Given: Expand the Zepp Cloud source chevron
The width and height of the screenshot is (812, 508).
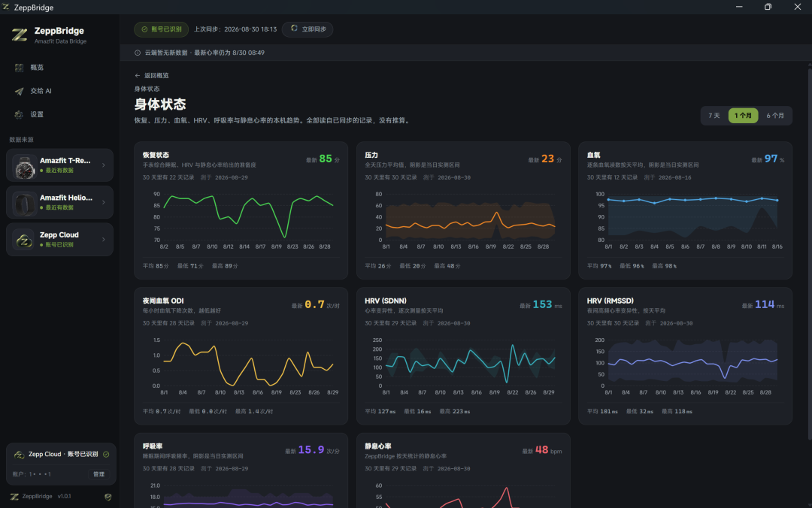Looking at the screenshot, I should 104,240.
